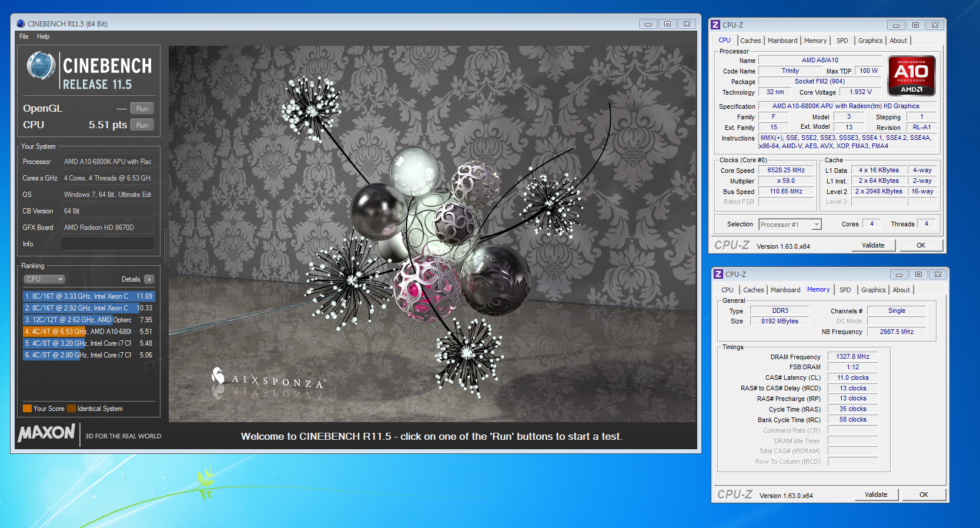The width and height of the screenshot is (980, 528).
Task: Select ranking entry 3 AMD Opteron 7.95
Action: (89, 320)
